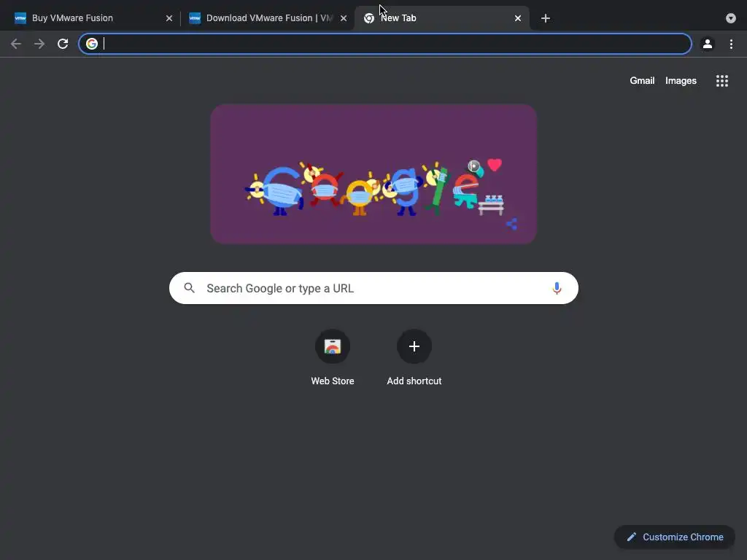Switch to the Download VMware Fusion tab
The height and width of the screenshot is (560, 747).
click(269, 18)
